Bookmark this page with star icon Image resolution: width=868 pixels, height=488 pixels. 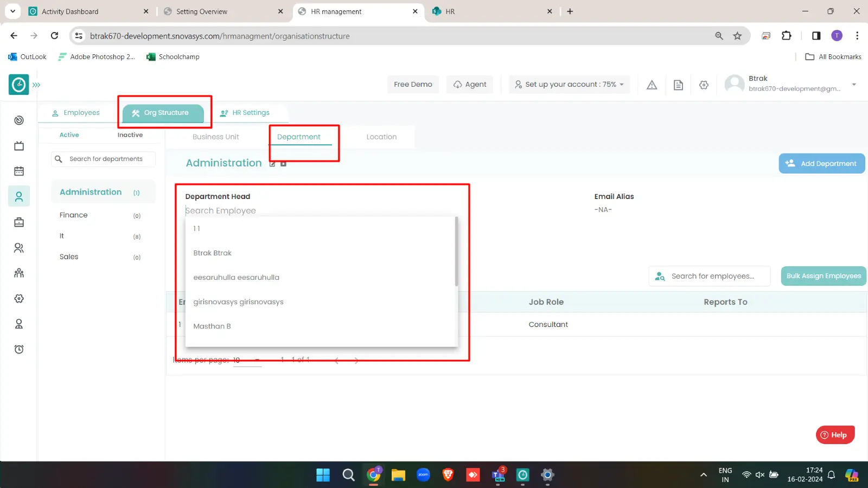(x=737, y=36)
